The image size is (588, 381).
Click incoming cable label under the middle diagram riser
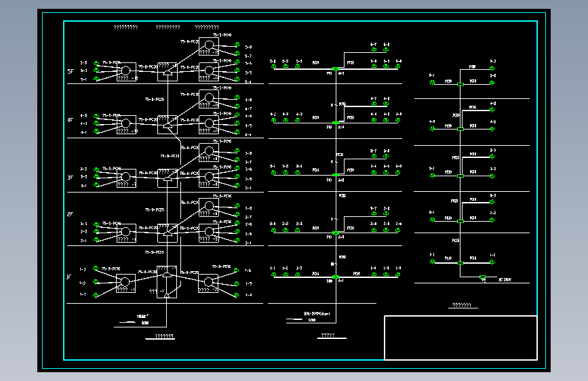pos(317,314)
